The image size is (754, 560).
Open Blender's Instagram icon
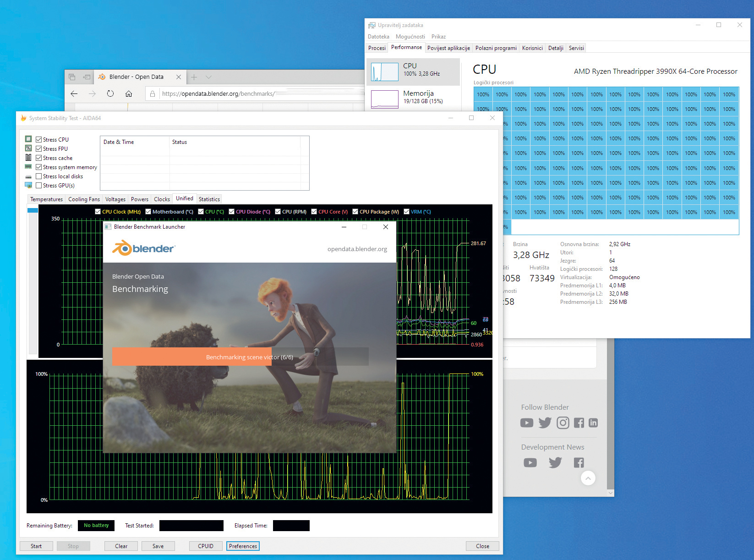(563, 423)
